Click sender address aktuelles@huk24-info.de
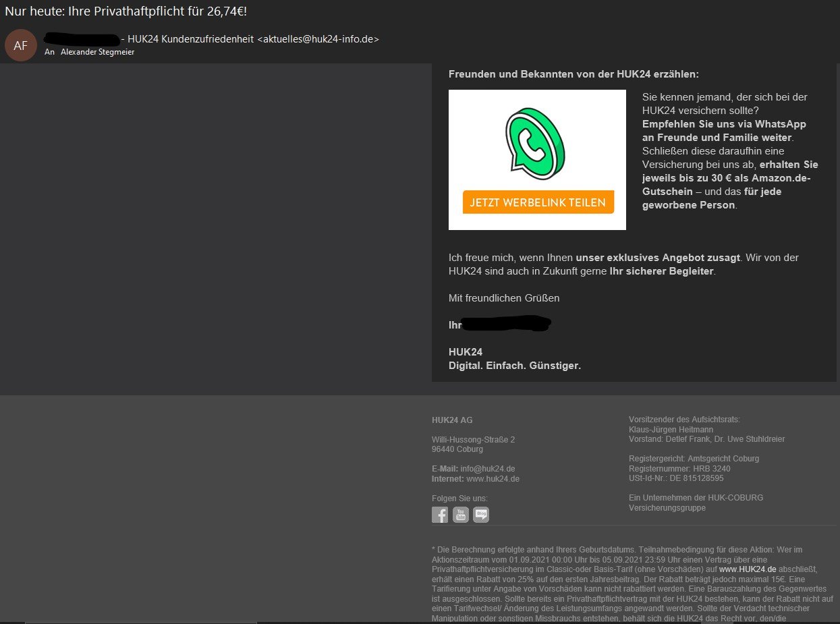 [x=318, y=39]
